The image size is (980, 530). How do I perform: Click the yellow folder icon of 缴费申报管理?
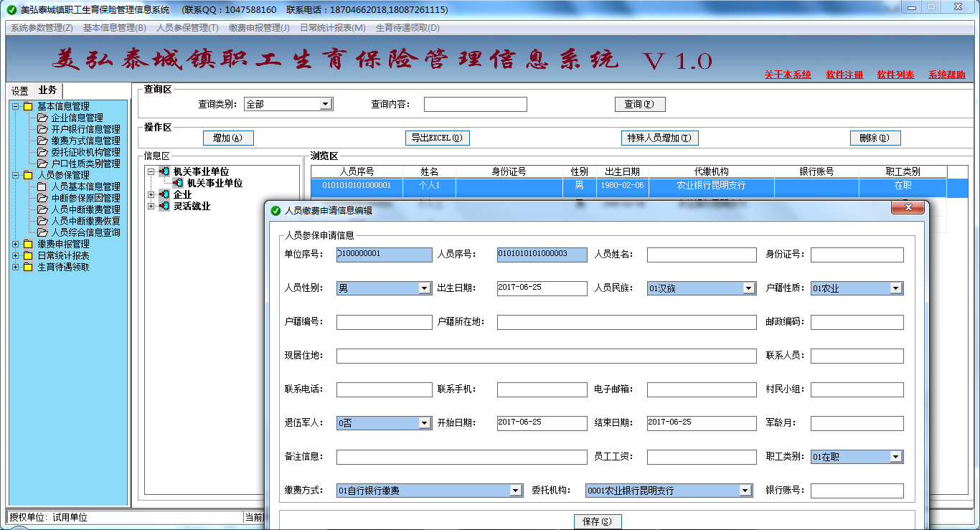(x=28, y=244)
